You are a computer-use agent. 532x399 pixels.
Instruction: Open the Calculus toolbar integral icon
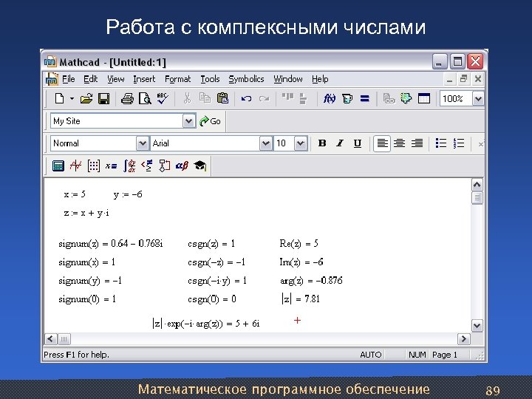129,166
